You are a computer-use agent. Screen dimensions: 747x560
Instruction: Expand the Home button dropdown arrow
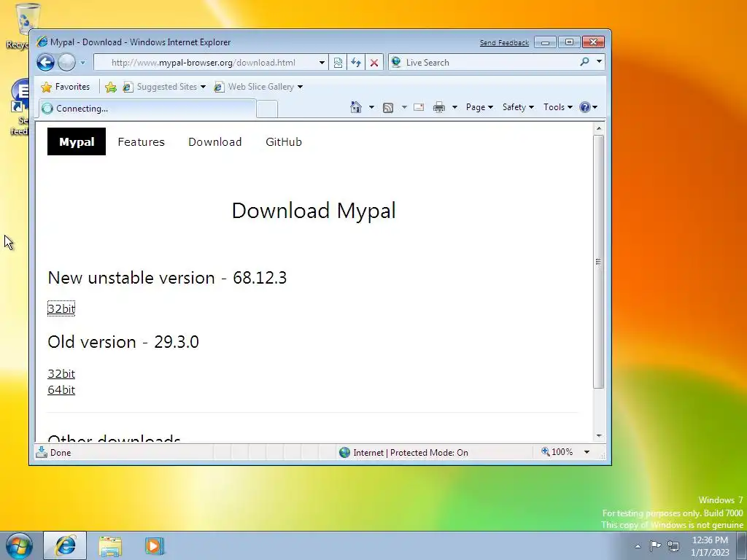[371, 107]
